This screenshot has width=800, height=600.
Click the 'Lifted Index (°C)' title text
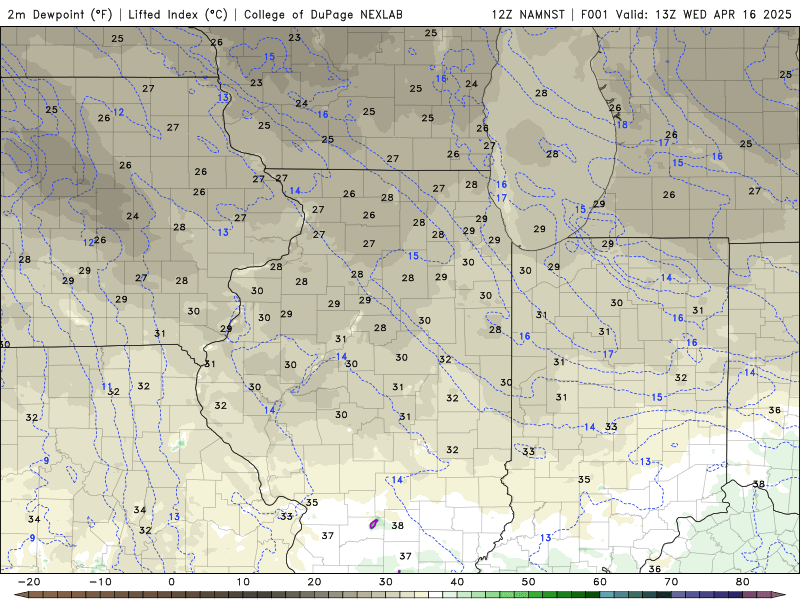pos(178,14)
